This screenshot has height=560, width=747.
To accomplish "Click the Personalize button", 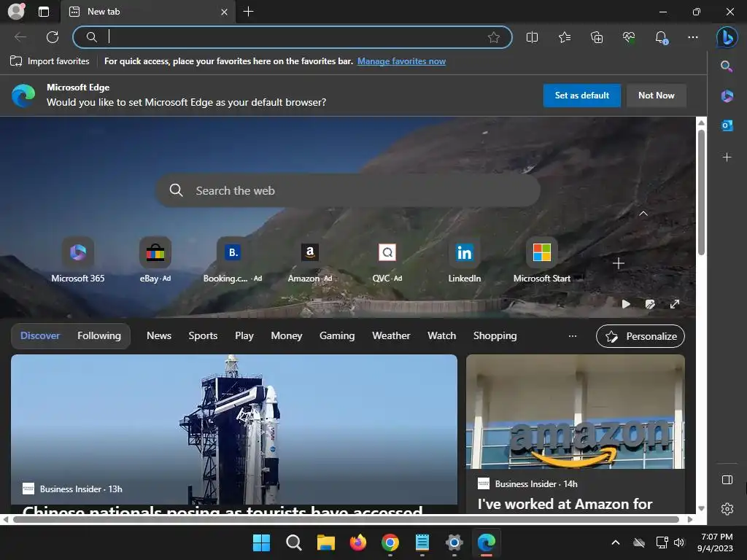I will pos(640,336).
